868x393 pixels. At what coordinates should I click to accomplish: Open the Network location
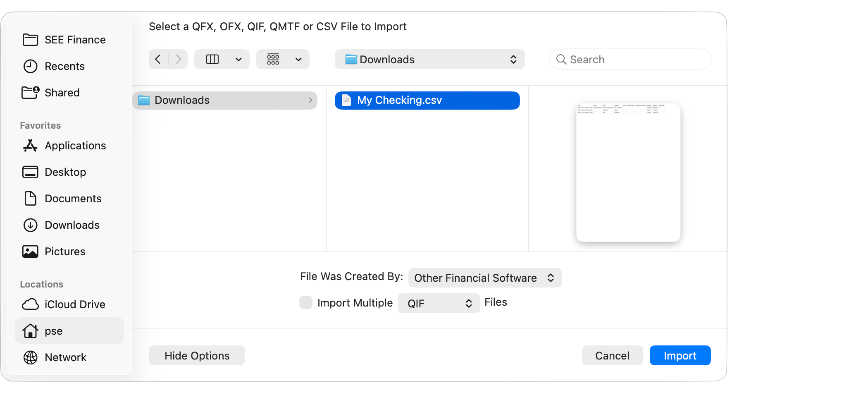coord(65,357)
